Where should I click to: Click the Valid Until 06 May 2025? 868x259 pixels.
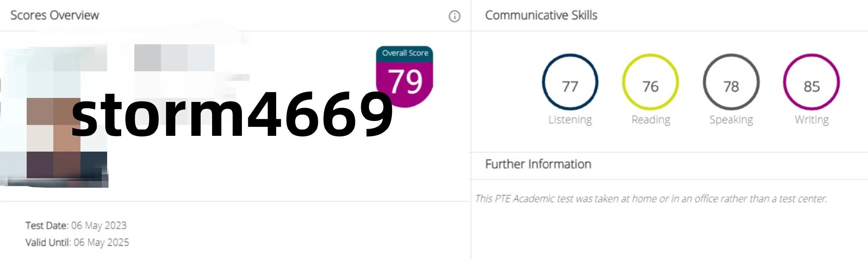[x=77, y=242]
